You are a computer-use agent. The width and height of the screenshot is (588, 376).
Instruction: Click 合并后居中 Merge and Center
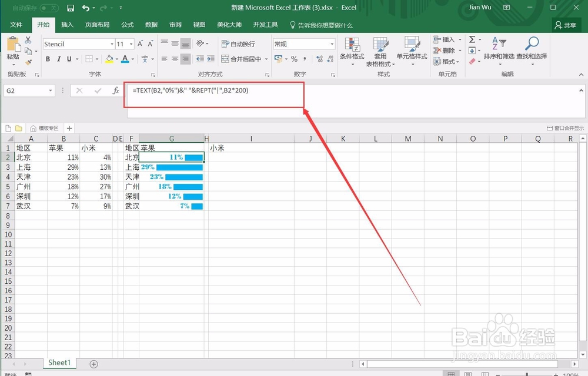tap(242, 59)
